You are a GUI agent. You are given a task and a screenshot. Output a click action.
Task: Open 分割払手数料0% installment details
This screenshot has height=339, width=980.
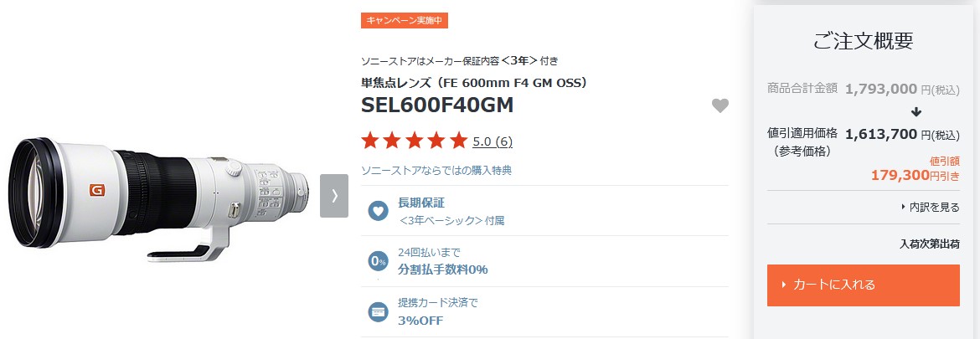(x=442, y=270)
